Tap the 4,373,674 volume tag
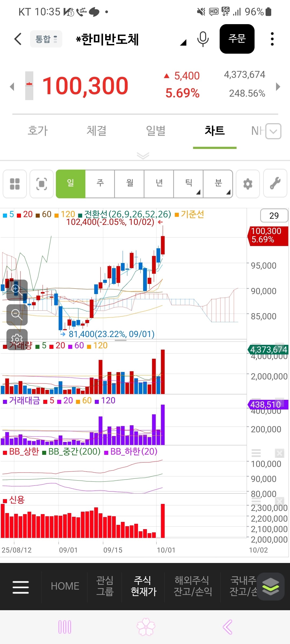The image size is (290, 644). (x=268, y=349)
